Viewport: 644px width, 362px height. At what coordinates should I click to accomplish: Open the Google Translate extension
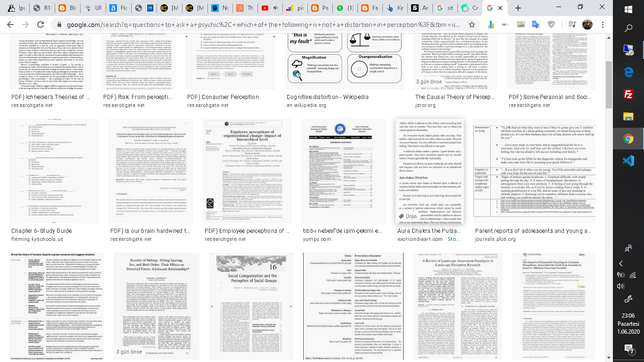point(536,25)
